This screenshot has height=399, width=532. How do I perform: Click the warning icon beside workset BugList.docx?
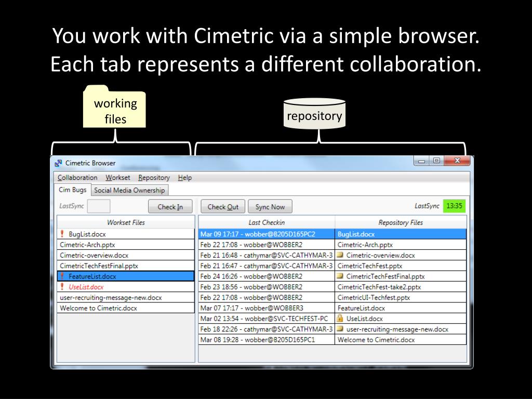tap(62, 234)
